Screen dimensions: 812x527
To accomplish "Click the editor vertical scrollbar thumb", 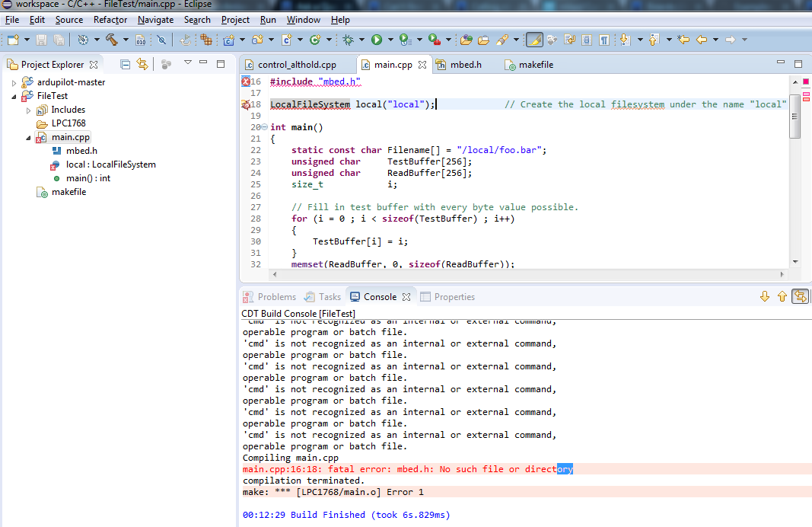I will [794, 116].
